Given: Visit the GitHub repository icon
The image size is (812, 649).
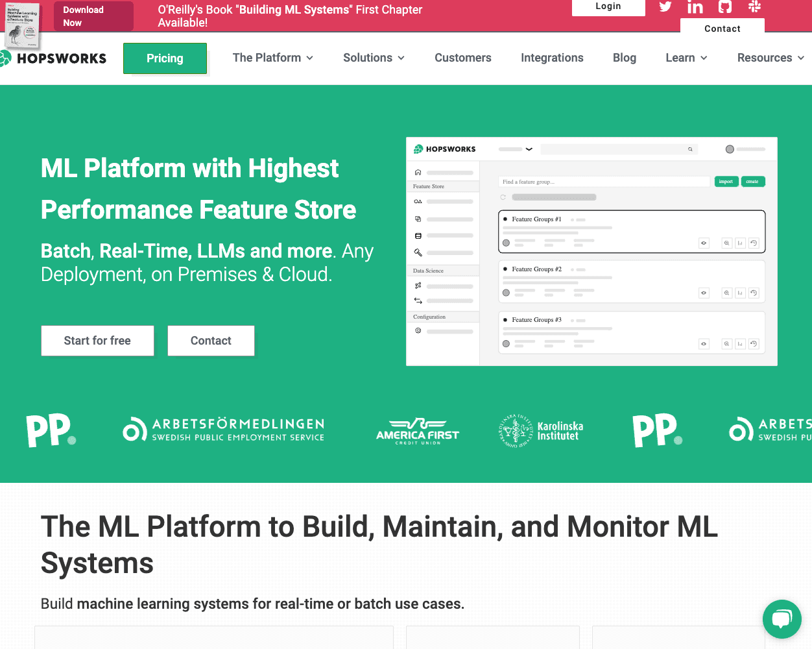Looking at the screenshot, I should (x=725, y=6).
